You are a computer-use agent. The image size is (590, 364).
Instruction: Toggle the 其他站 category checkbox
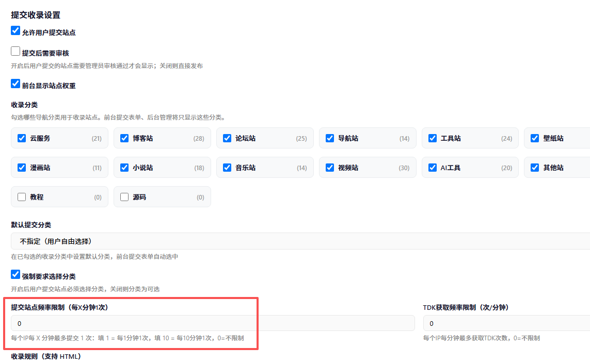coord(535,168)
